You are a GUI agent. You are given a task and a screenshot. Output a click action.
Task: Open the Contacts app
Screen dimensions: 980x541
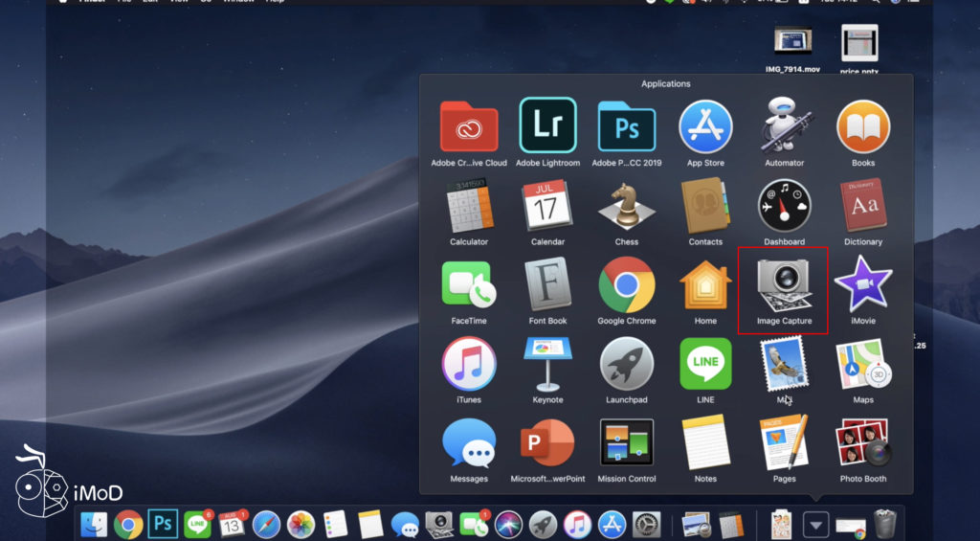[705, 206]
